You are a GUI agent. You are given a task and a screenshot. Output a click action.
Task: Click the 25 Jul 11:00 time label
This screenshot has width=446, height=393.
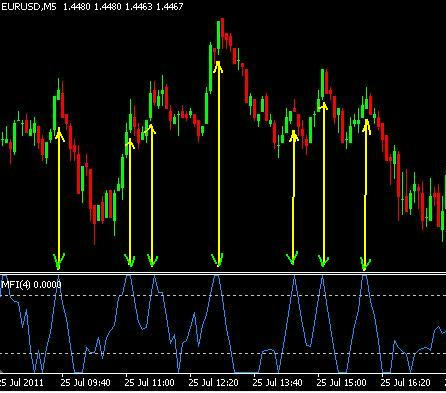pos(149,382)
